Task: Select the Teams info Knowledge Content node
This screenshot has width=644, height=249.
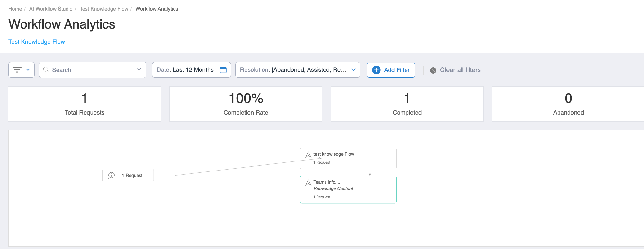Action: pyautogui.click(x=348, y=189)
